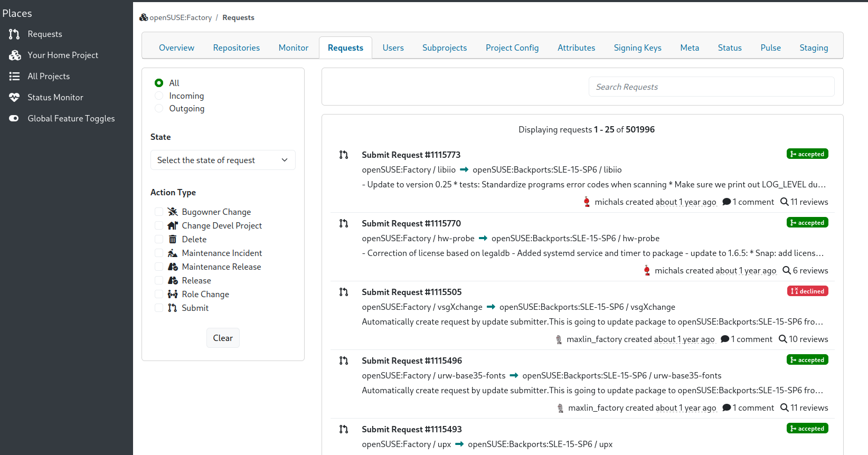This screenshot has height=455, width=868.
Task: Click the Status Monitor heartbeat icon
Action: [x=14, y=98]
